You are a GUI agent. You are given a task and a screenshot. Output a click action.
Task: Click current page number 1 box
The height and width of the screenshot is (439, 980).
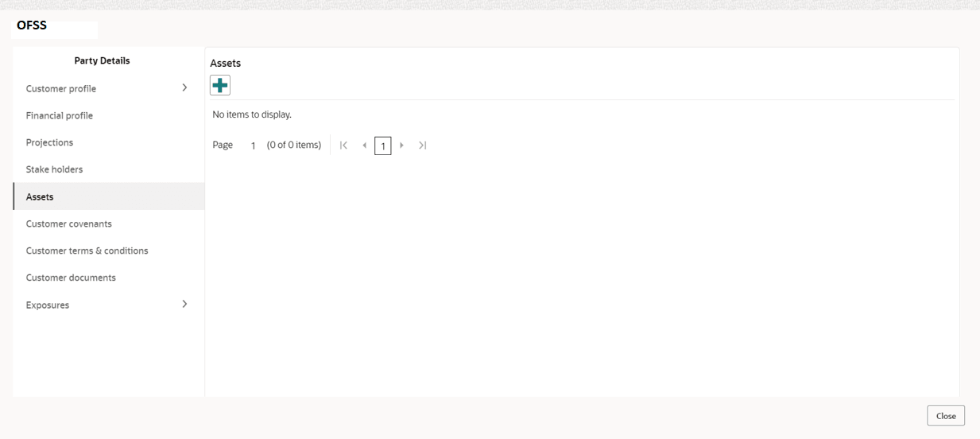(x=383, y=146)
